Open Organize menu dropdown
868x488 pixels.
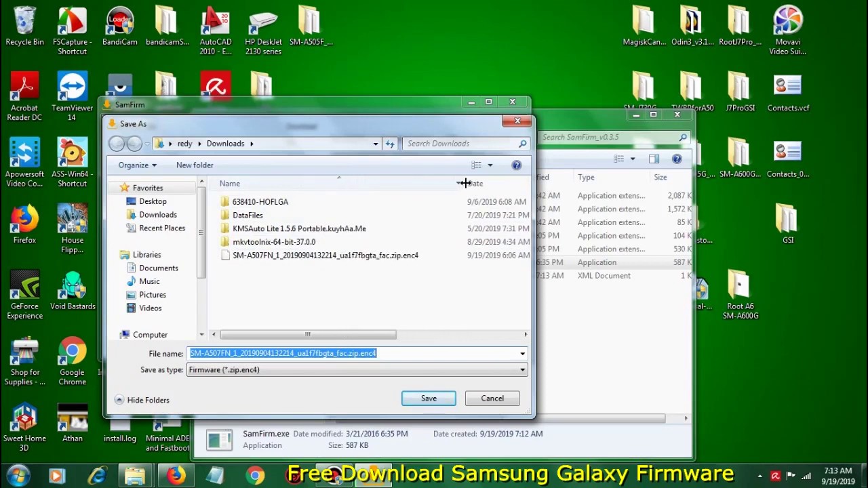click(x=137, y=165)
